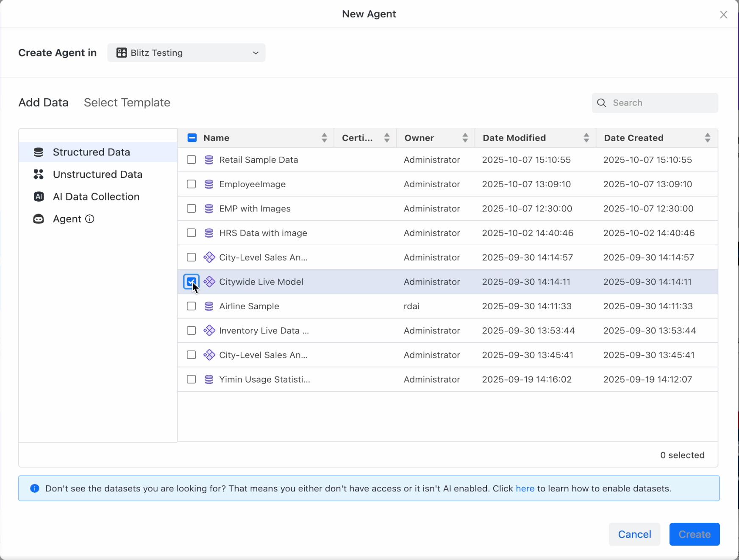Open the Blitz Testing workspace dropdown
The image size is (739, 560).
click(186, 53)
